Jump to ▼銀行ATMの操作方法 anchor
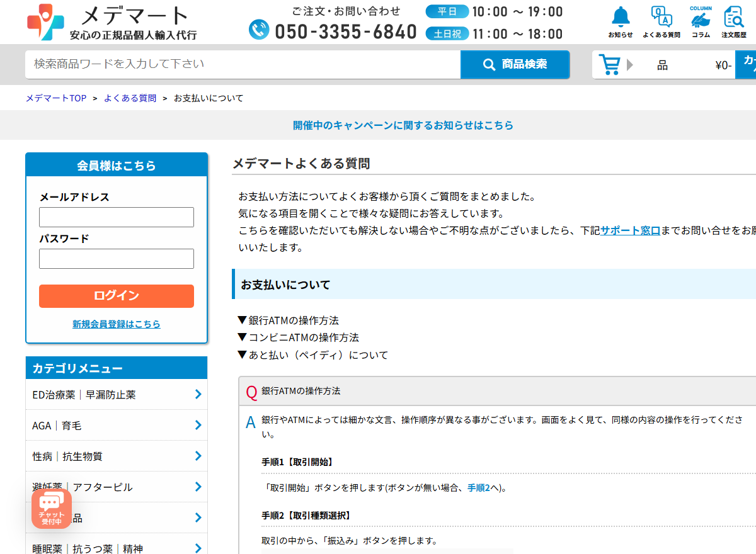The image size is (756, 554). tap(288, 320)
